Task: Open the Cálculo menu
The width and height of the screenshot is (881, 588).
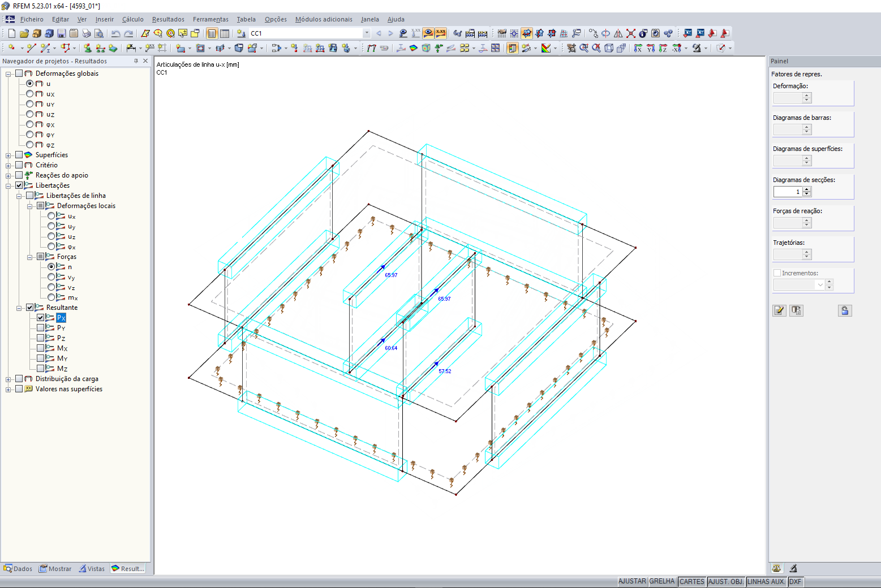Action: tap(133, 19)
